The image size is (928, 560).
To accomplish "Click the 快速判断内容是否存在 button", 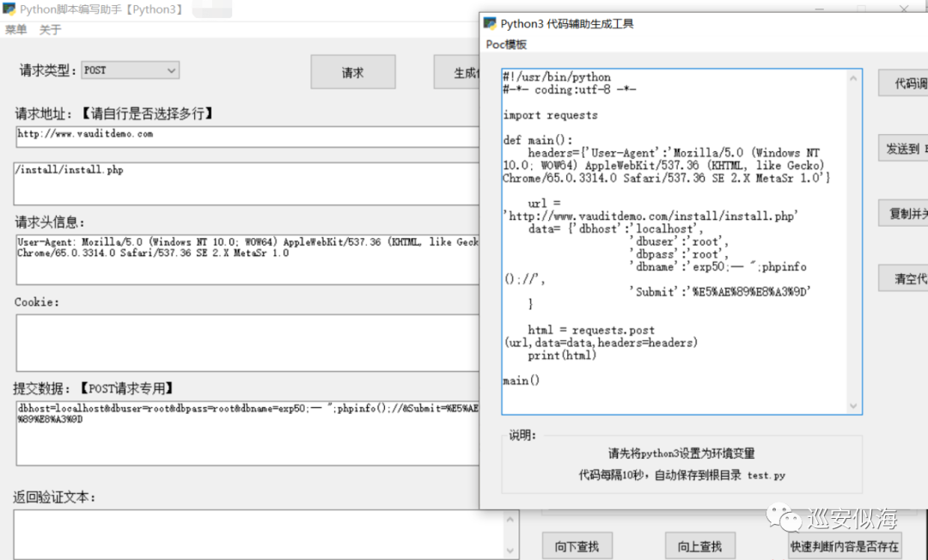I will point(845,546).
